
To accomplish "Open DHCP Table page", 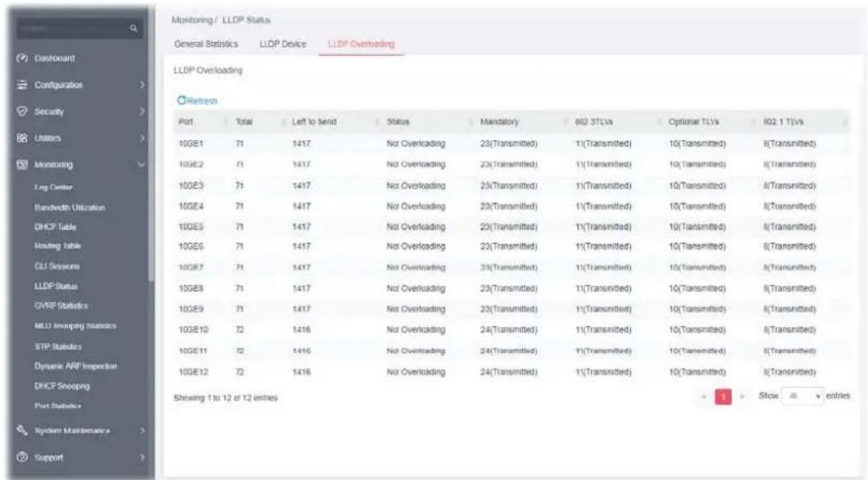I will [x=55, y=227].
